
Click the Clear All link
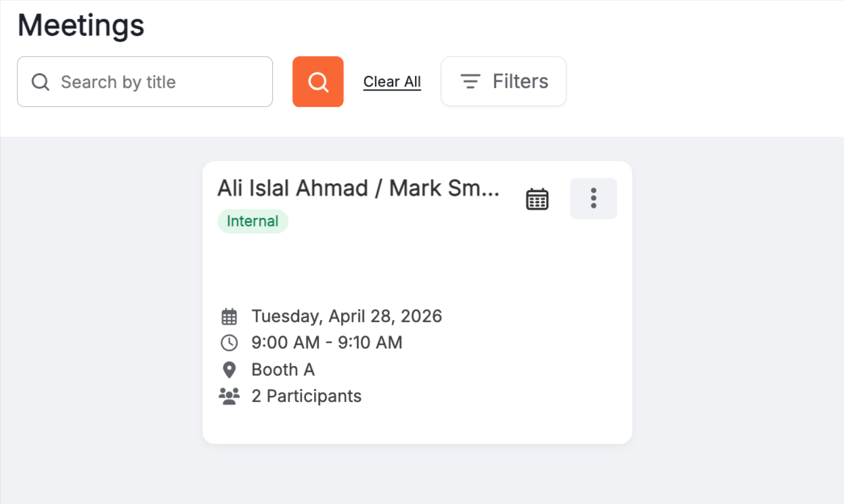(392, 82)
